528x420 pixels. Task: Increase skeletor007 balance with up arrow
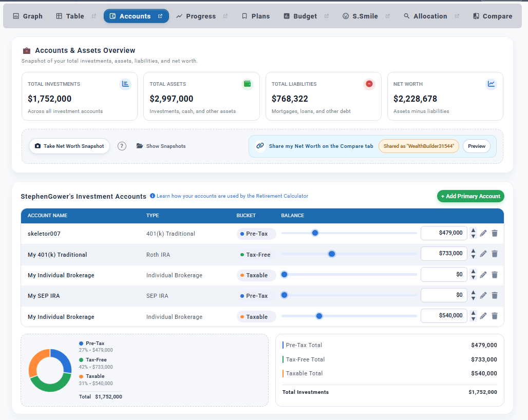474,231
